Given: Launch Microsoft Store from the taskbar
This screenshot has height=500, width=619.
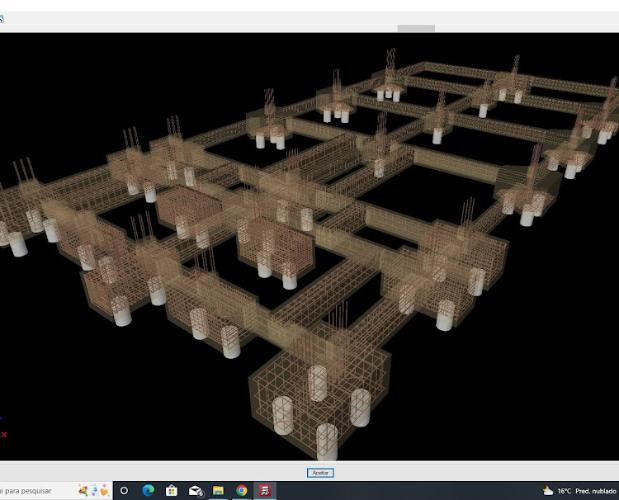Looking at the screenshot, I should pyautogui.click(x=171, y=491).
